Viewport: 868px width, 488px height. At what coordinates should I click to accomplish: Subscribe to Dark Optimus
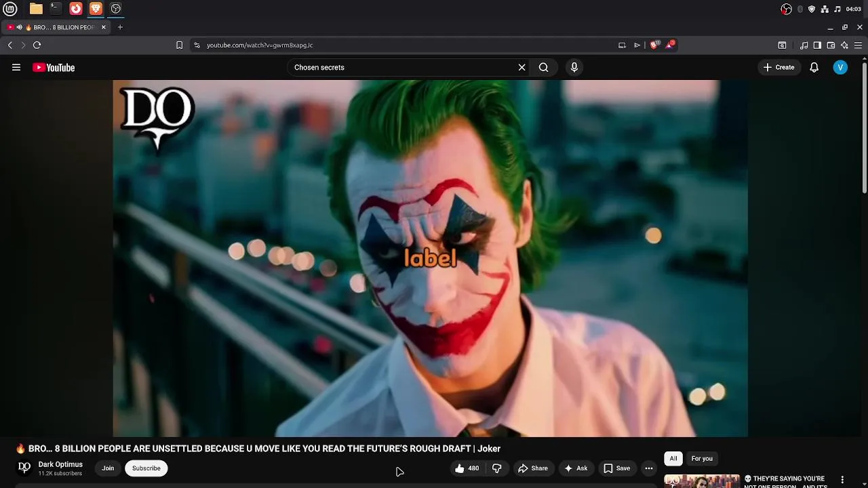coord(146,468)
